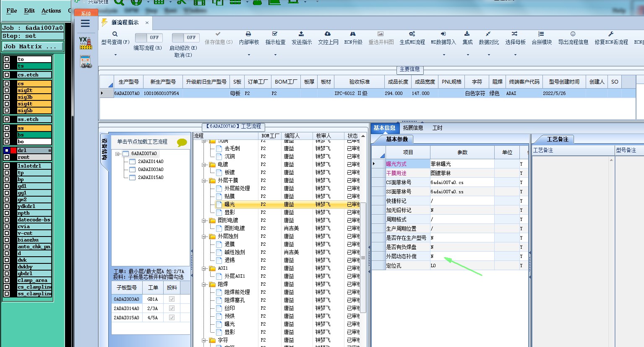Open the Edit menu

[29, 11]
